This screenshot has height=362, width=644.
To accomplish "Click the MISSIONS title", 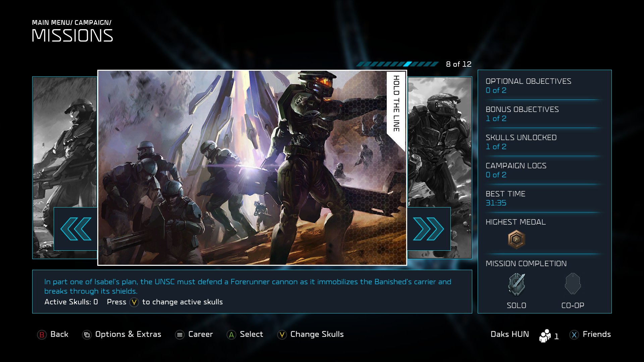I will [x=72, y=36].
